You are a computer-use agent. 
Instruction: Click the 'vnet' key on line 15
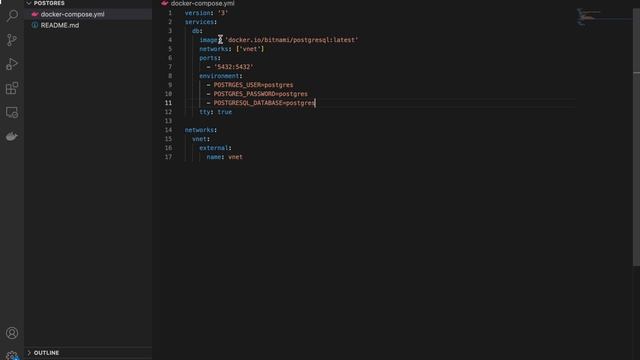[199, 139]
